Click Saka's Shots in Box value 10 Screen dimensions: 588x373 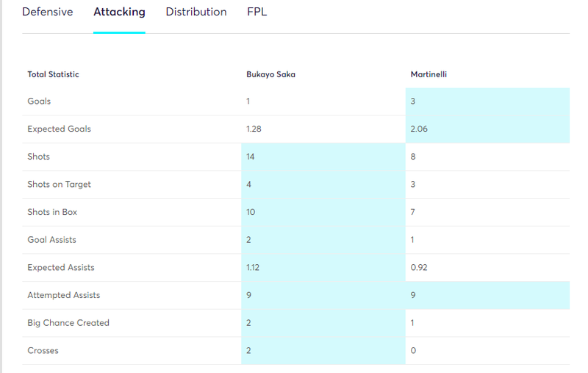pyautogui.click(x=251, y=212)
